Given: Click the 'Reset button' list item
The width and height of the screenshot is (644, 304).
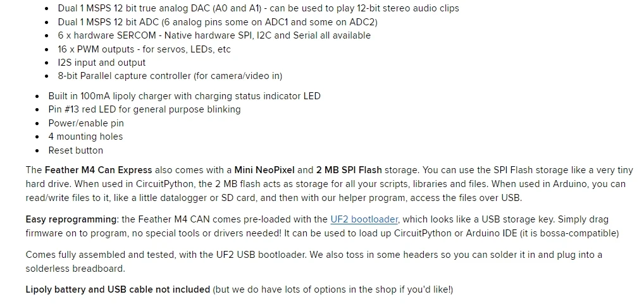Looking at the screenshot, I should [75, 150].
